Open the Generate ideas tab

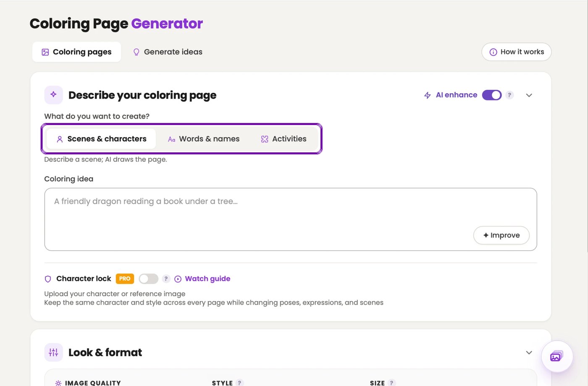(x=168, y=52)
